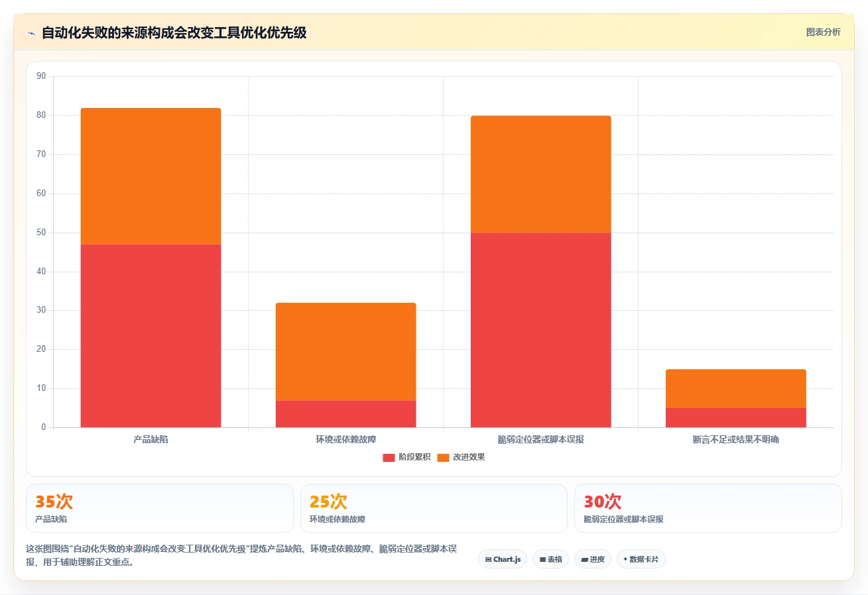The image size is (868, 595).
Task: Toggle the 阶段累积 legend entry
Action: [406, 457]
